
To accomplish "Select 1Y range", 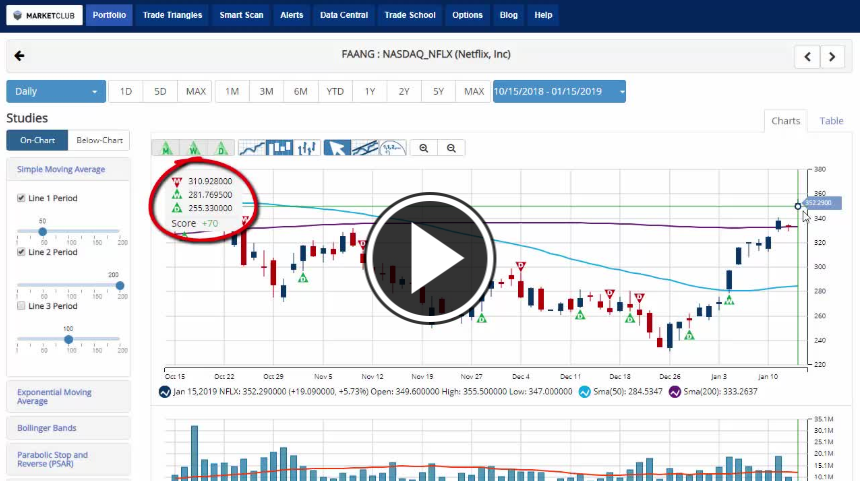I will click(x=370, y=92).
